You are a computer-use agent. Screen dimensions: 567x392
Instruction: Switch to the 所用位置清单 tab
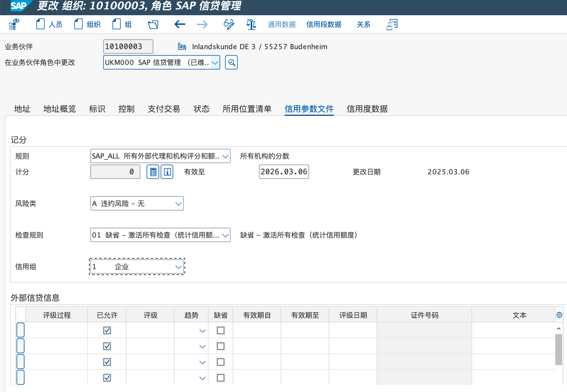[x=247, y=109]
